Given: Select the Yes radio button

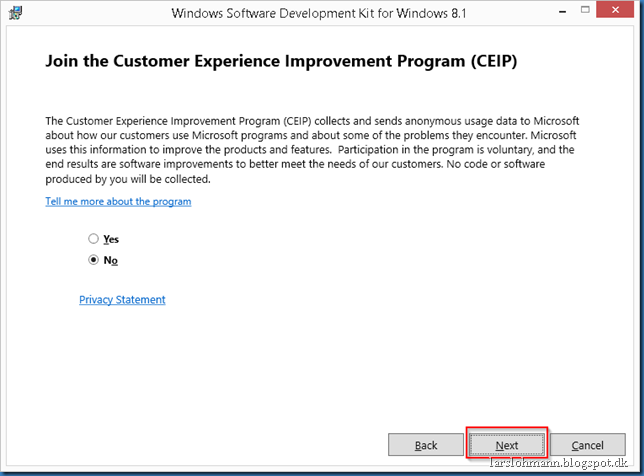Looking at the screenshot, I should [x=94, y=239].
